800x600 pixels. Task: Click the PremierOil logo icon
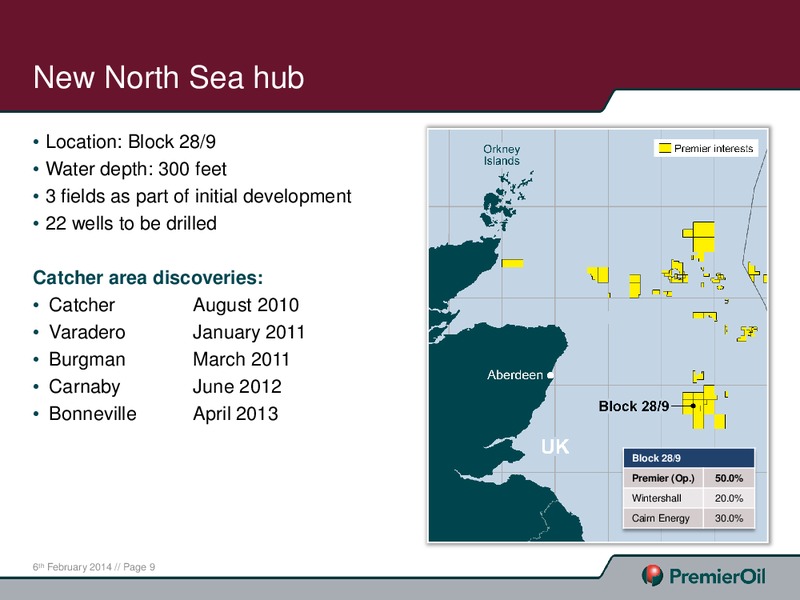pos(652,575)
